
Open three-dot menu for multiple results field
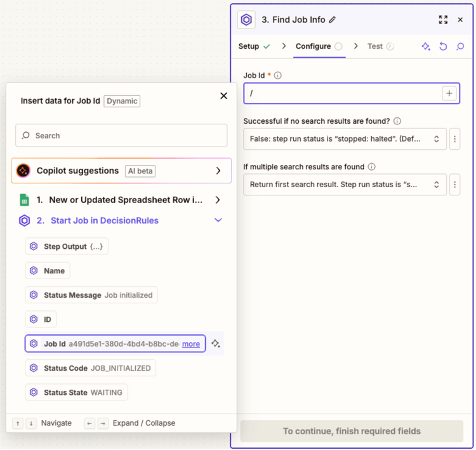click(454, 185)
